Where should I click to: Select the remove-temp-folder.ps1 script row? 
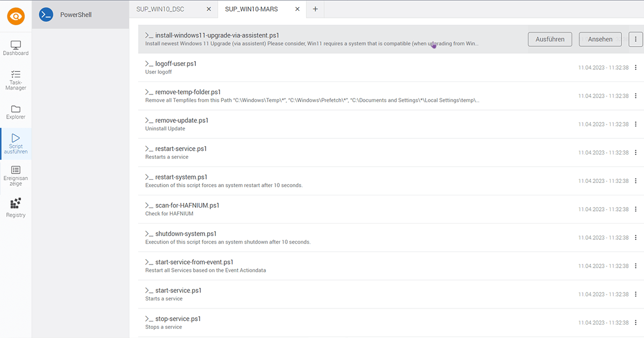(x=322, y=96)
